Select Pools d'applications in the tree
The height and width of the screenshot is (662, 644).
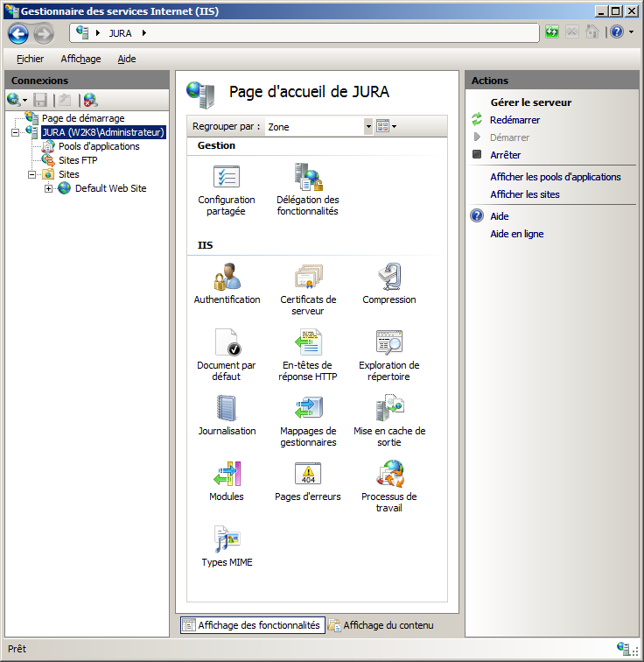tap(99, 146)
